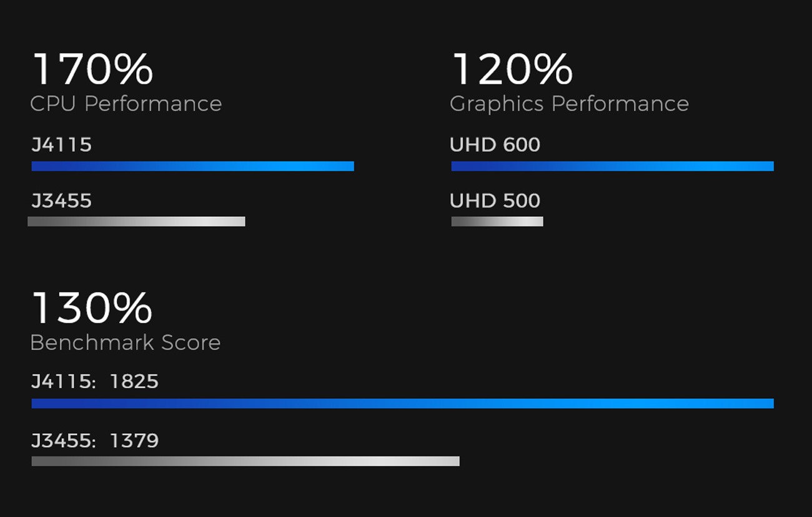Click the UHD 600 label
This screenshot has height=517, width=812.
click(x=495, y=145)
